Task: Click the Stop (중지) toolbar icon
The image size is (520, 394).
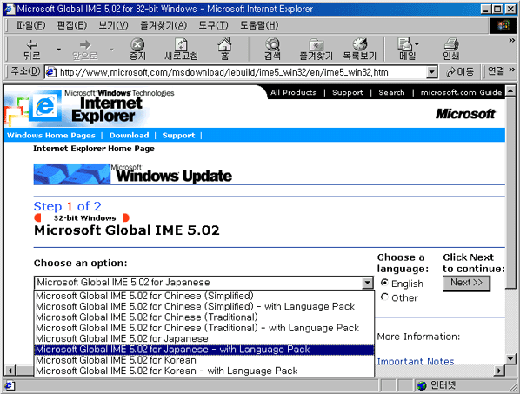Action: point(137,49)
